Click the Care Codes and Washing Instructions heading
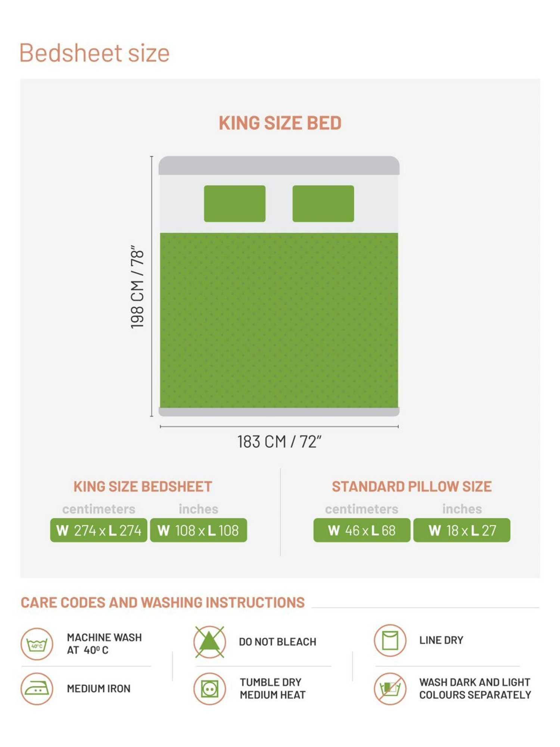This screenshot has height=747, width=560. [x=163, y=602]
